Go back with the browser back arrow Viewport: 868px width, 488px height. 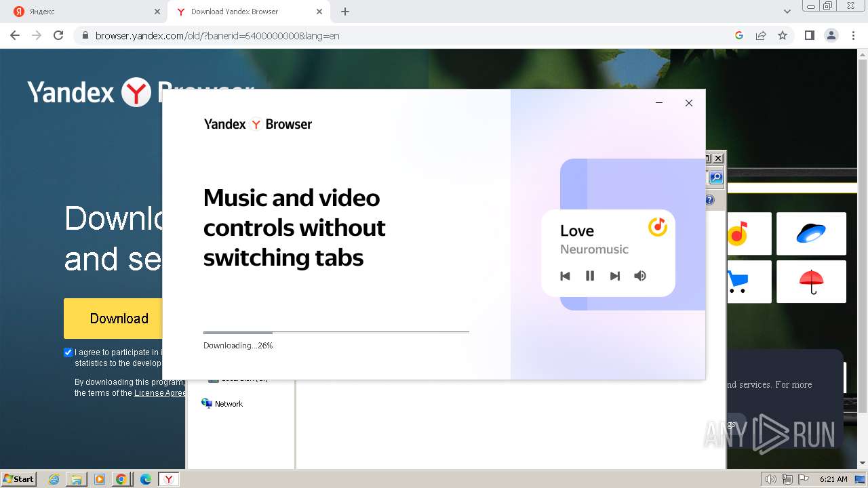pos(15,35)
